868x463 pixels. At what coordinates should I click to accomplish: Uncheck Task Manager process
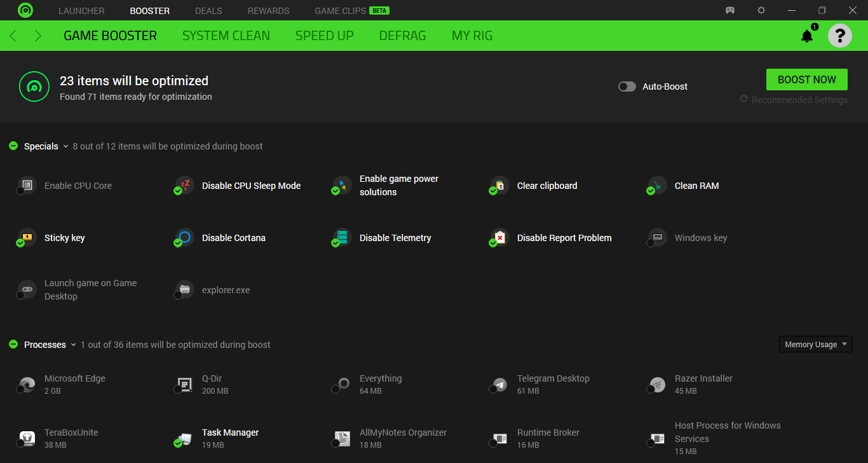178,443
